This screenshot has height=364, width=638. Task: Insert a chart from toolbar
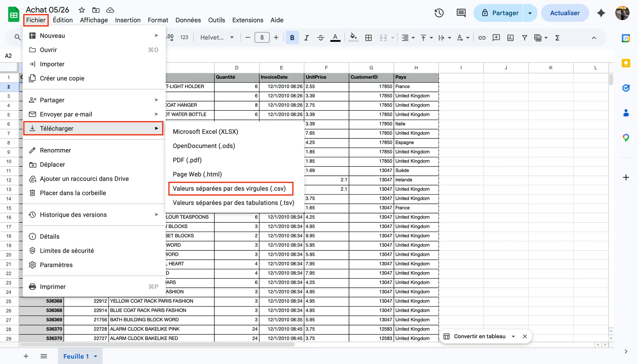[510, 38]
